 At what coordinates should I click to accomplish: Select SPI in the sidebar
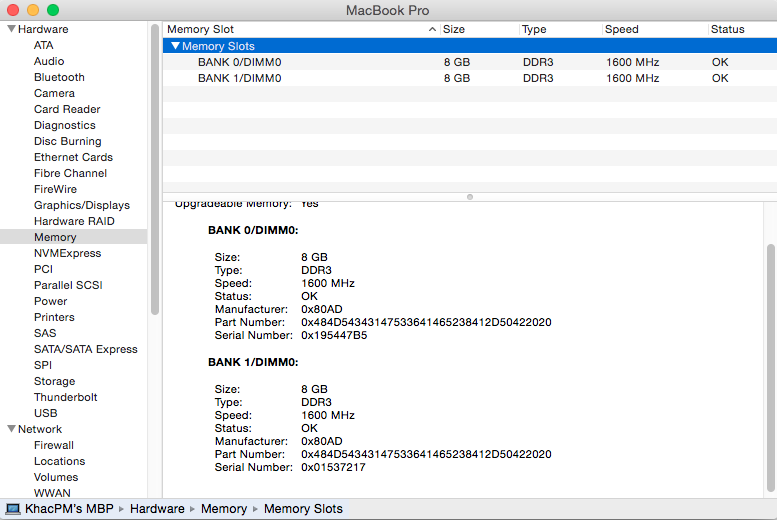(43, 365)
